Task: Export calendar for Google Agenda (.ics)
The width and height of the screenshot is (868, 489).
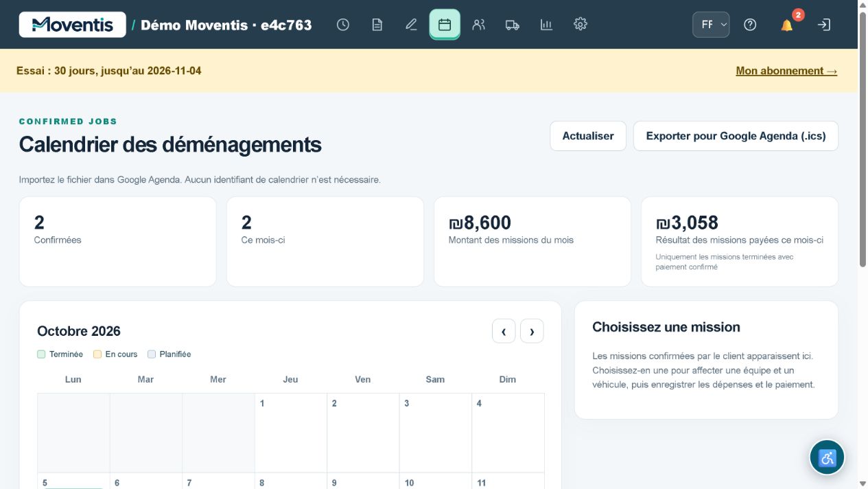Action: tap(736, 136)
